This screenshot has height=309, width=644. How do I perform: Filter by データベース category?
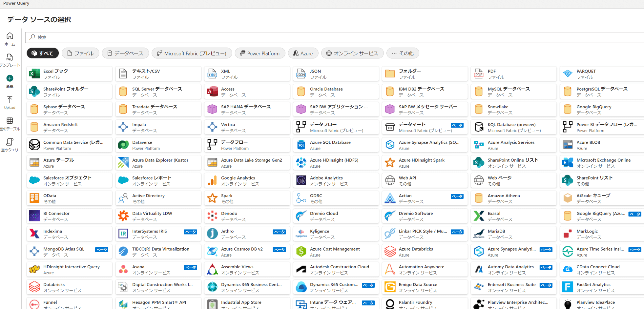[x=125, y=53]
